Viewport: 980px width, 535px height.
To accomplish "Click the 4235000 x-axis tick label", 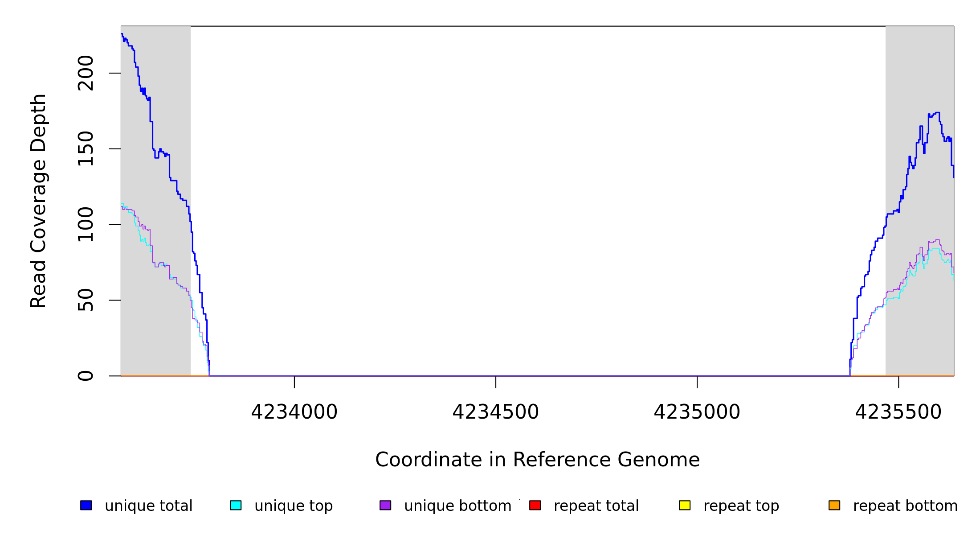I will pyautogui.click(x=697, y=412).
